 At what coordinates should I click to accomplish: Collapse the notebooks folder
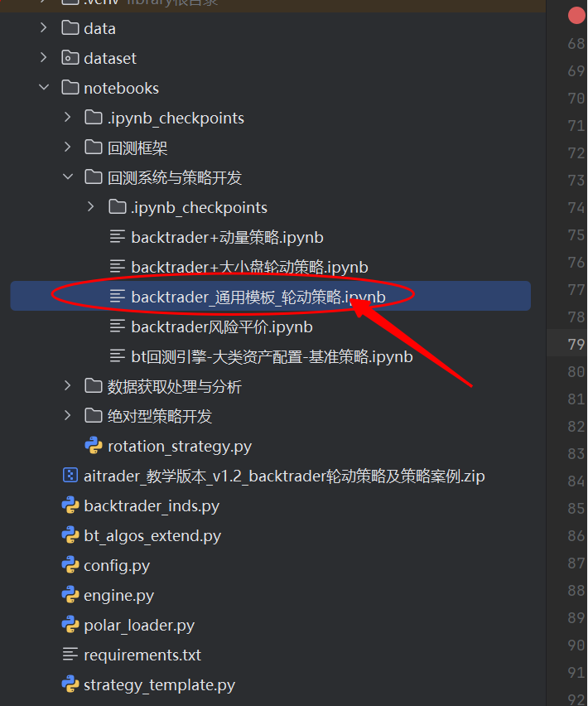44,87
